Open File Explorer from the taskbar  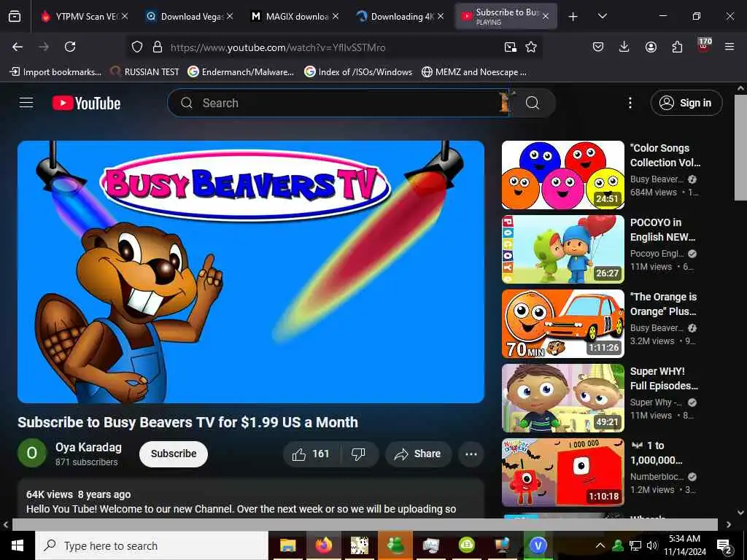(287, 545)
